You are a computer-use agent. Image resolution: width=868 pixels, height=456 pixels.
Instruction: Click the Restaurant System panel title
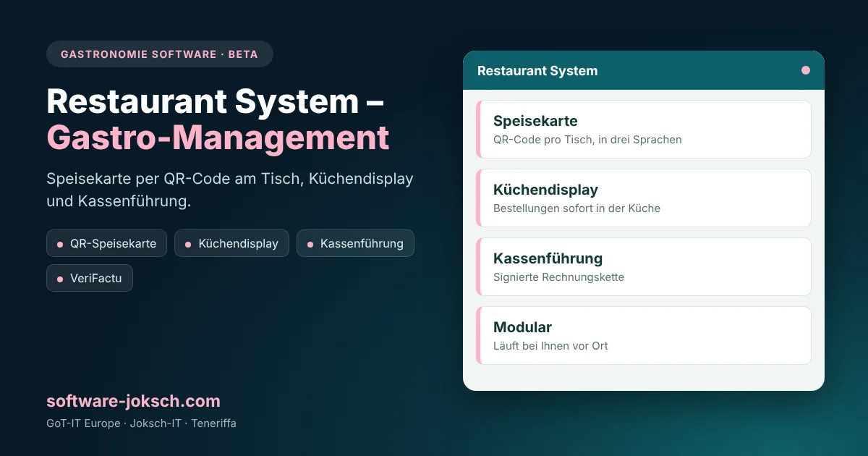(537, 71)
